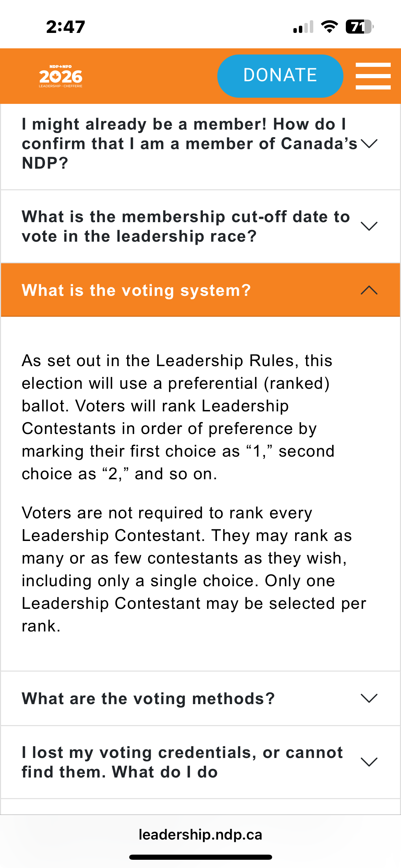Expand "What is the membership cut-off date" question
The image size is (401, 868).
[185, 226]
